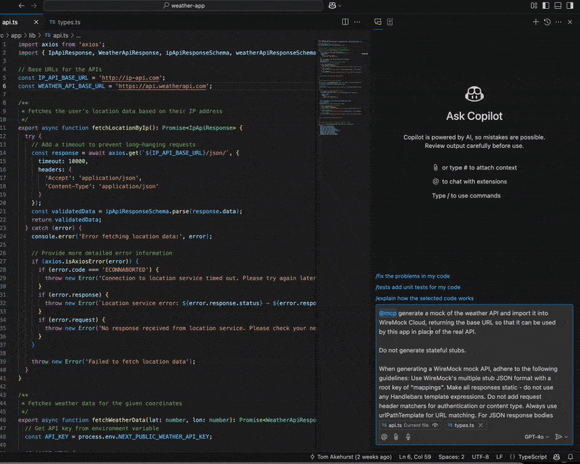Run '/tests add unit tests for my code'
580x464 pixels.
418,287
